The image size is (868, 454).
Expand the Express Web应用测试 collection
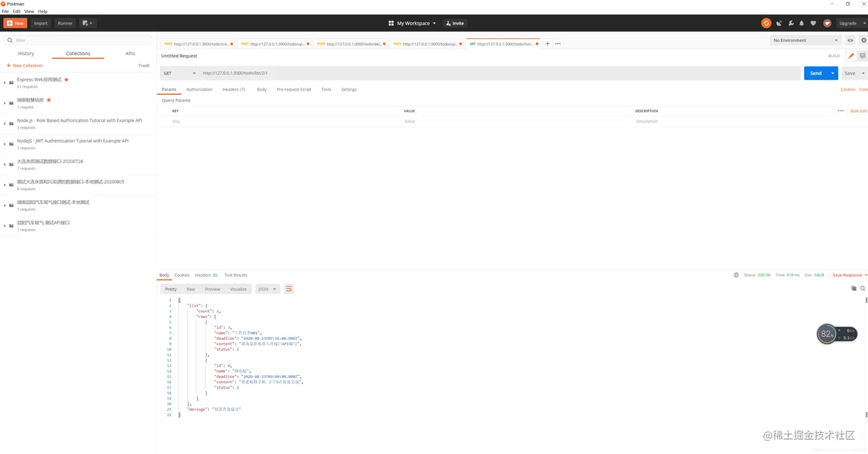[5, 83]
